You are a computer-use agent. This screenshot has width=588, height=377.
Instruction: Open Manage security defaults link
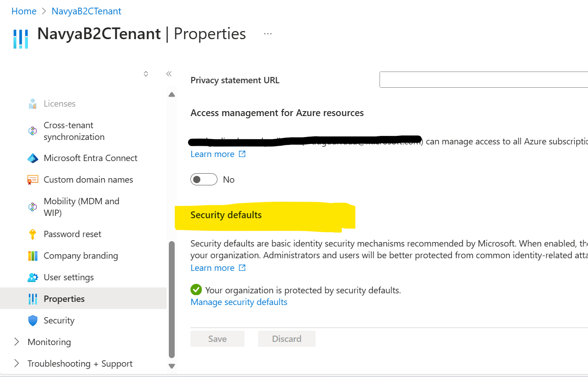click(x=239, y=302)
